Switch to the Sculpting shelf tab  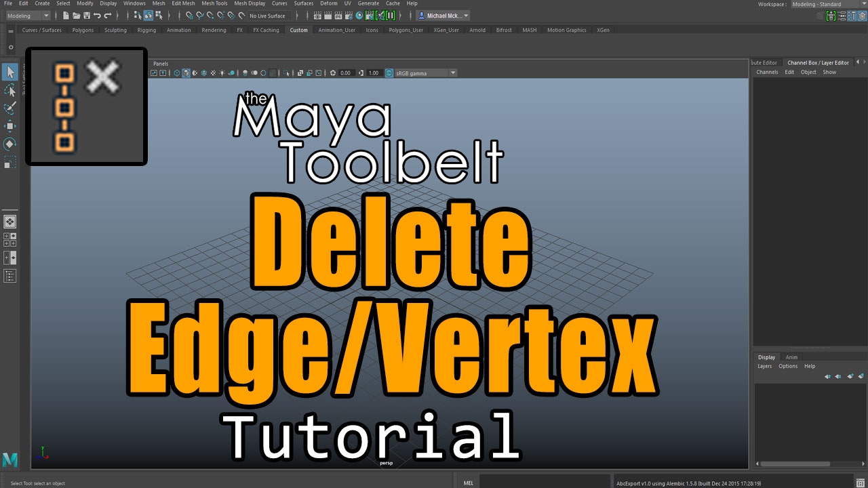tap(115, 30)
